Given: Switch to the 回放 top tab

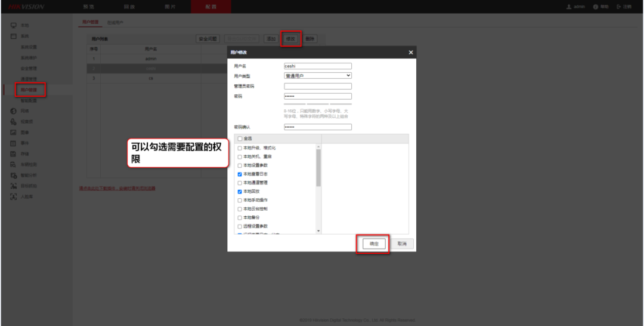Looking at the screenshot, I should click(129, 7).
